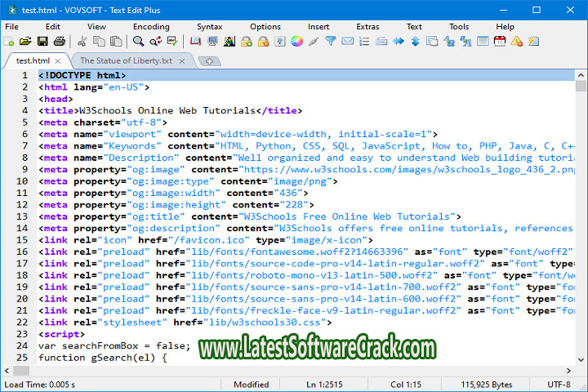Open the Encoding menu
The width and height of the screenshot is (588, 392).
coord(151,26)
